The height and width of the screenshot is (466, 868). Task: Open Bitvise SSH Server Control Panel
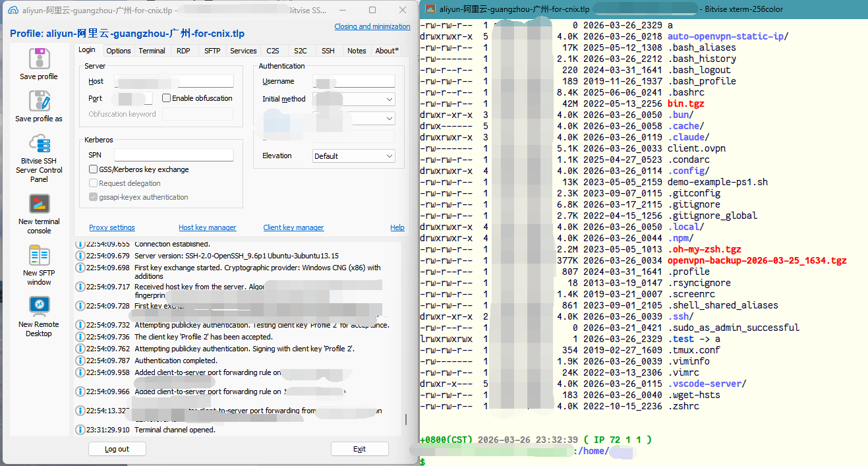(40, 143)
